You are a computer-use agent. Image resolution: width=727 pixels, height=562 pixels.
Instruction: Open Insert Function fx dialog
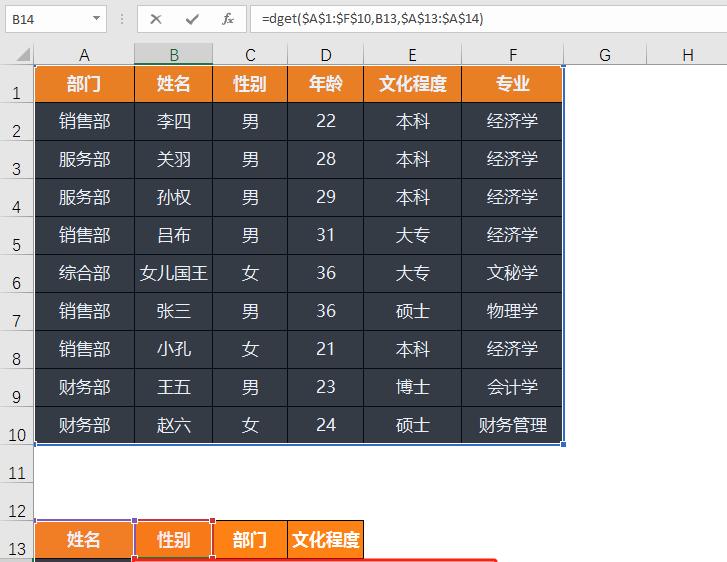coord(227,19)
